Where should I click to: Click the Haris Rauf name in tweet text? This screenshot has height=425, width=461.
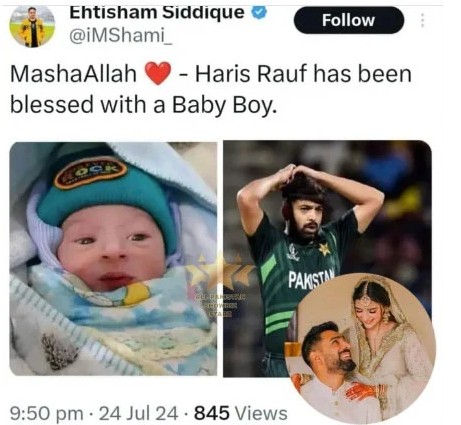point(252,74)
